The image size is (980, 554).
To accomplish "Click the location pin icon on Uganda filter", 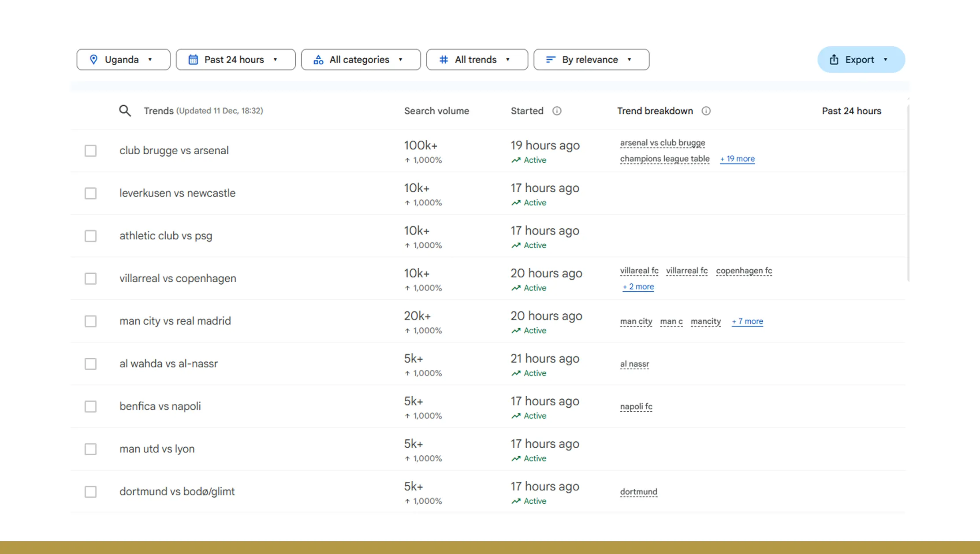I will 94,59.
